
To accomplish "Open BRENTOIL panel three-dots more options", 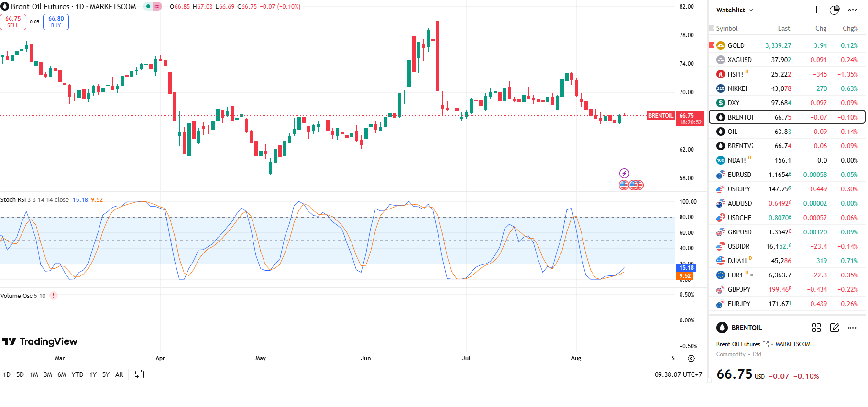I will click(853, 328).
